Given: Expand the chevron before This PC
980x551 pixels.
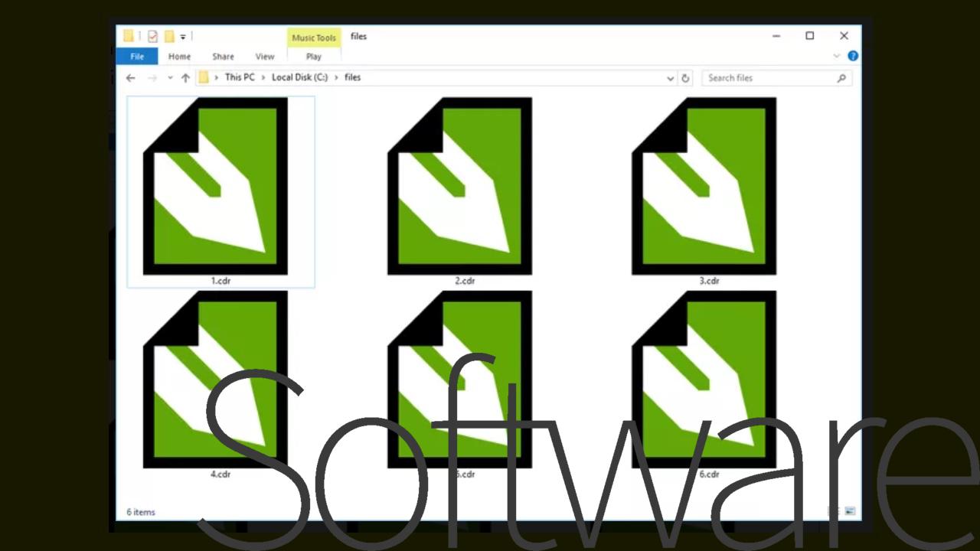Looking at the screenshot, I should click(217, 77).
